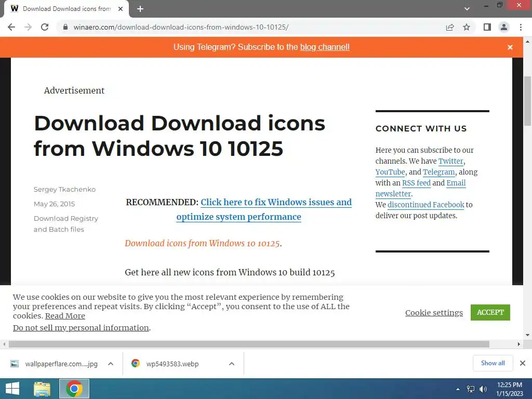Dismiss the orange Telegram banner
532x399 pixels.
tap(510, 47)
